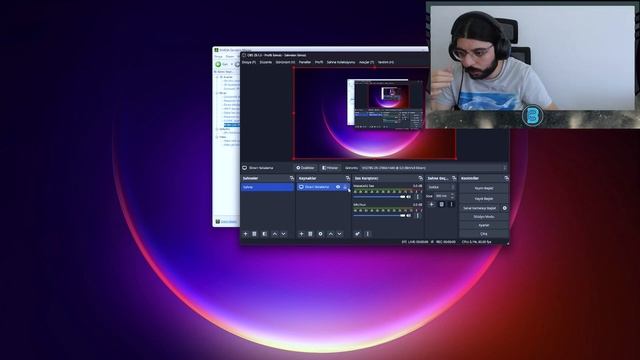Undock the Ses Karıştırıcı panel
The height and width of the screenshot is (360, 640).
click(420, 178)
